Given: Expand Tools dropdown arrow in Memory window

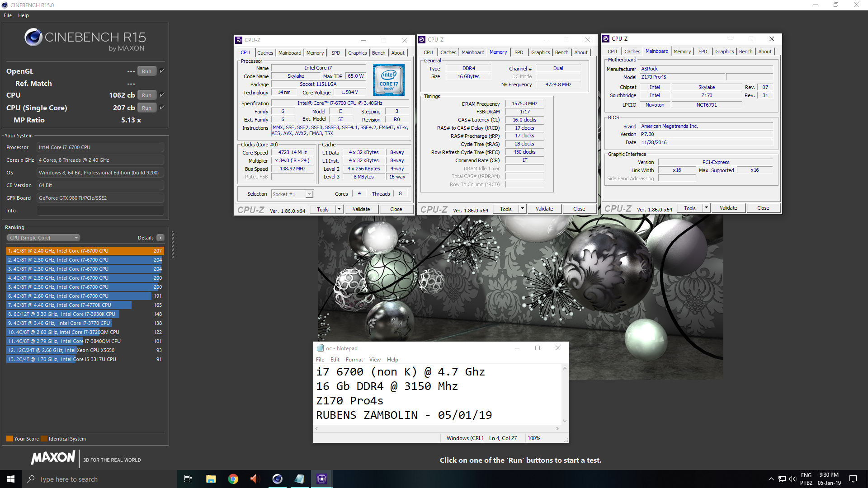Looking at the screenshot, I should [x=522, y=209].
